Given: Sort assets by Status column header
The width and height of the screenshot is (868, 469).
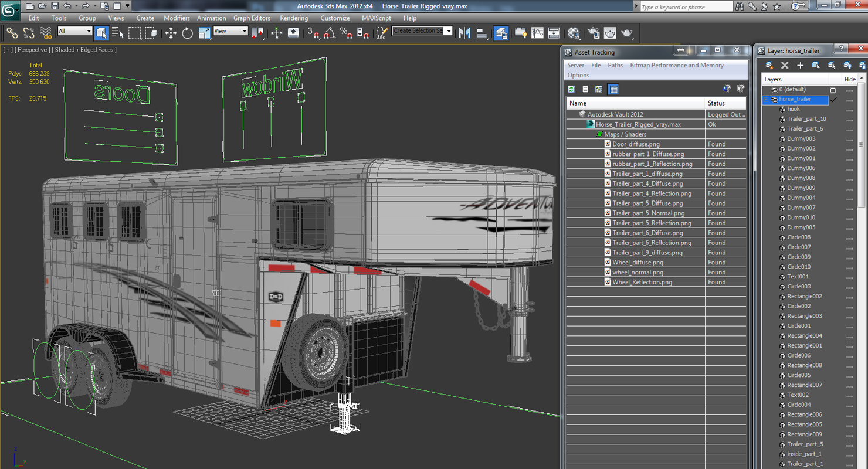Looking at the screenshot, I should tap(725, 103).
